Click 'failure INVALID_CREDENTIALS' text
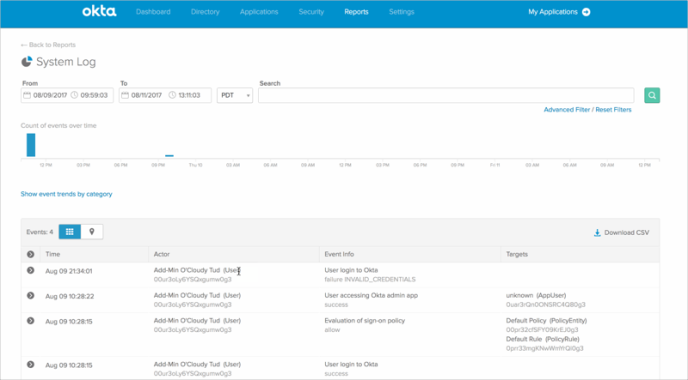The image size is (688, 380). coord(370,280)
